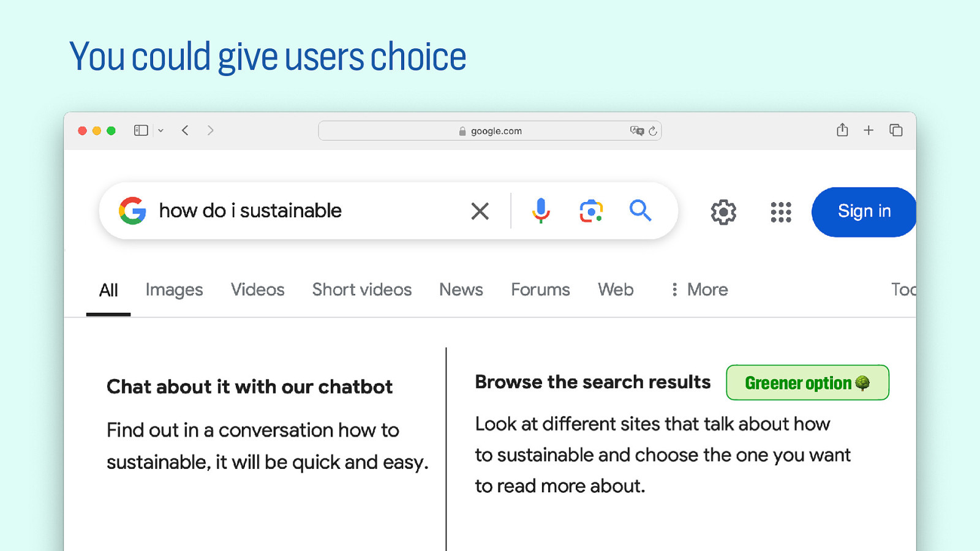This screenshot has height=551, width=980.
Task: Minimize the window with the yellow button
Action: pyautogui.click(x=97, y=130)
